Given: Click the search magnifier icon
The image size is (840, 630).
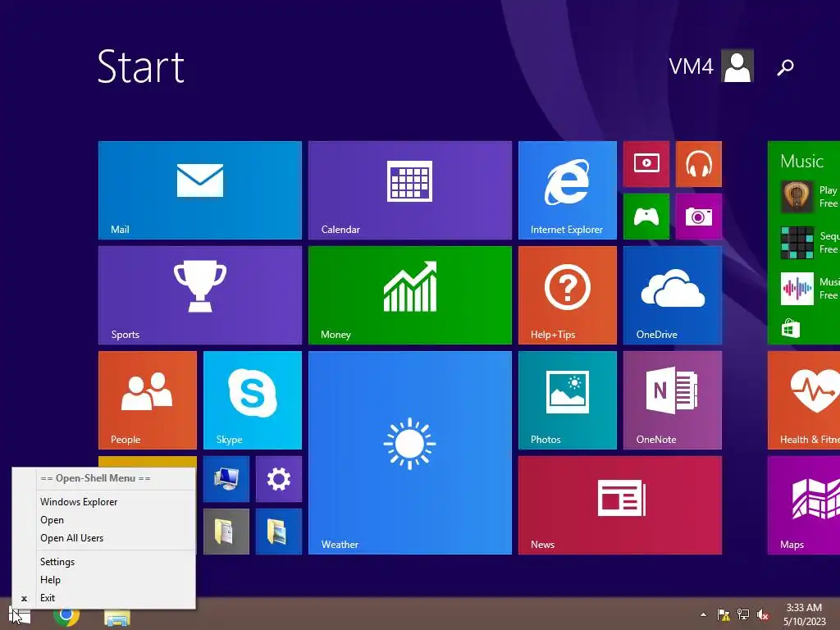Looking at the screenshot, I should click(x=785, y=67).
